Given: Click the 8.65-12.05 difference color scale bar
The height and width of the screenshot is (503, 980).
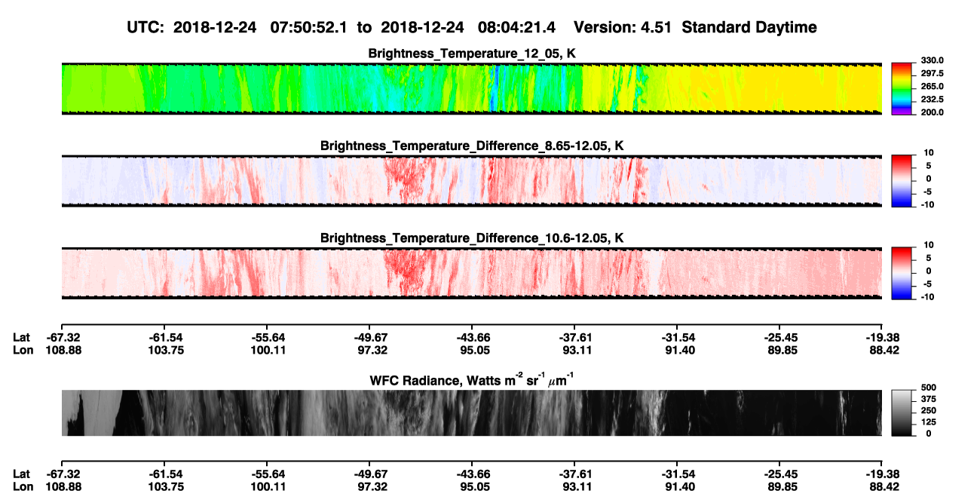Looking at the screenshot, I should pyautogui.click(x=901, y=180).
